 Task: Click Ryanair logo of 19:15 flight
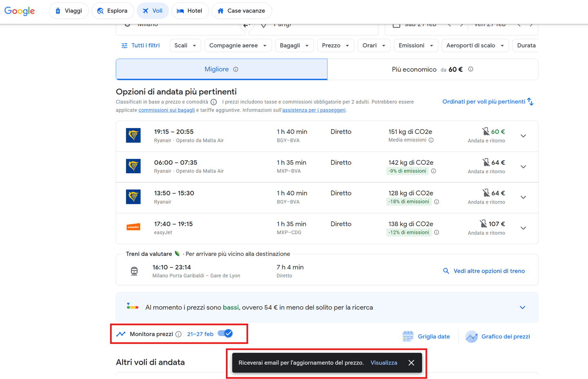134,135
